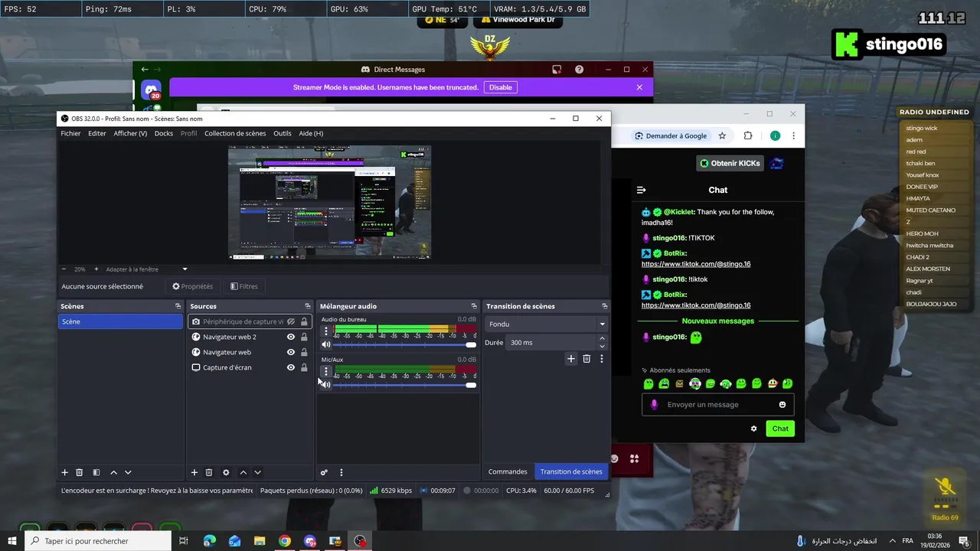Click the Propriétés button
This screenshot has width=980, height=551.
[x=192, y=286]
